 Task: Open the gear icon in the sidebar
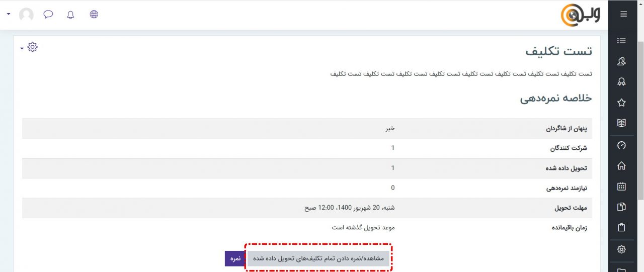pos(621,249)
